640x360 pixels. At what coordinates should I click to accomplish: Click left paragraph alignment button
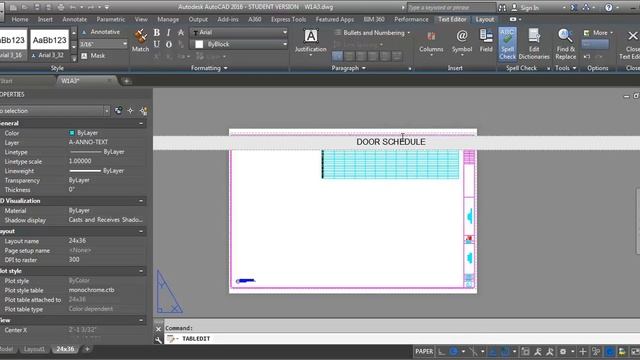(x=338, y=56)
